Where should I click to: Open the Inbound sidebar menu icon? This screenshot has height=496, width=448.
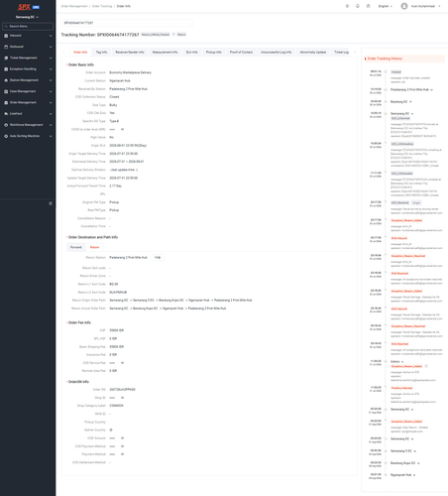coord(6,36)
